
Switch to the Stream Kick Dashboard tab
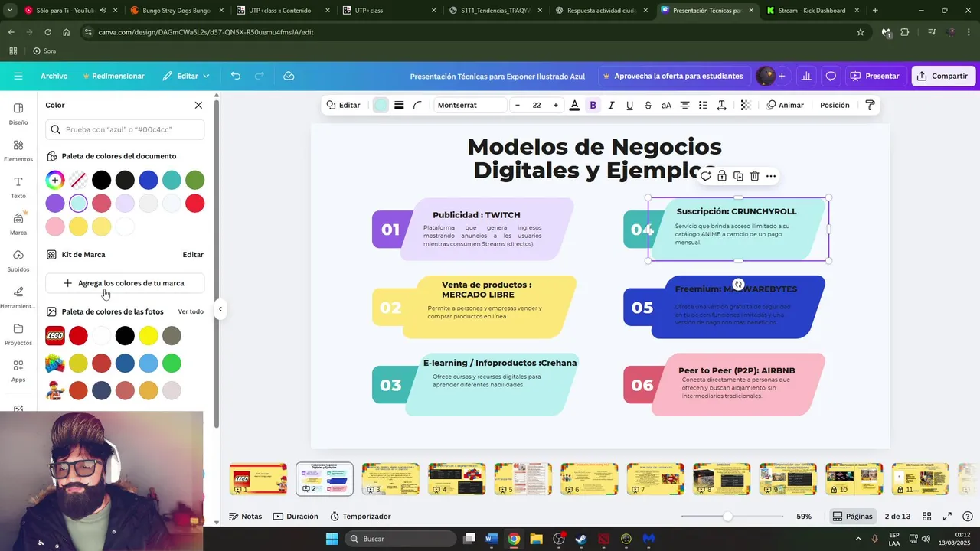(x=812, y=11)
